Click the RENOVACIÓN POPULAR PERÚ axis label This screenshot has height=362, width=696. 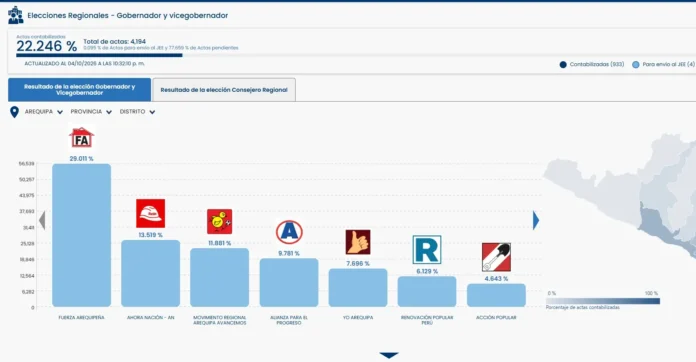click(x=427, y=320)
